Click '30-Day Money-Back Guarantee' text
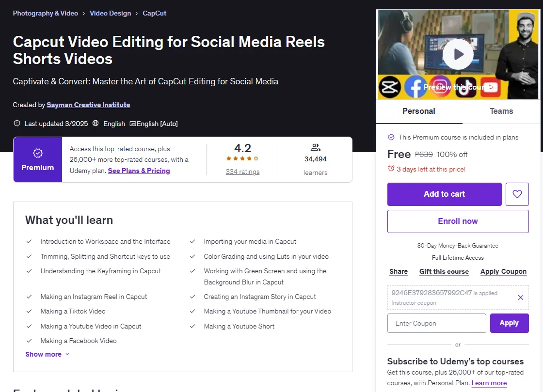The height and width of the screenshot is (392, 543). click(x=458, y=246)
